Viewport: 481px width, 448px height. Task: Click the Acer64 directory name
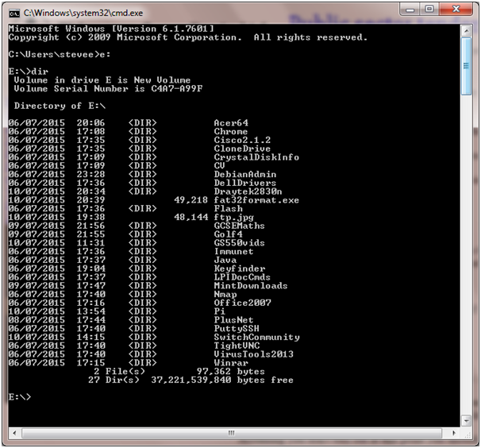coord(231,123)
